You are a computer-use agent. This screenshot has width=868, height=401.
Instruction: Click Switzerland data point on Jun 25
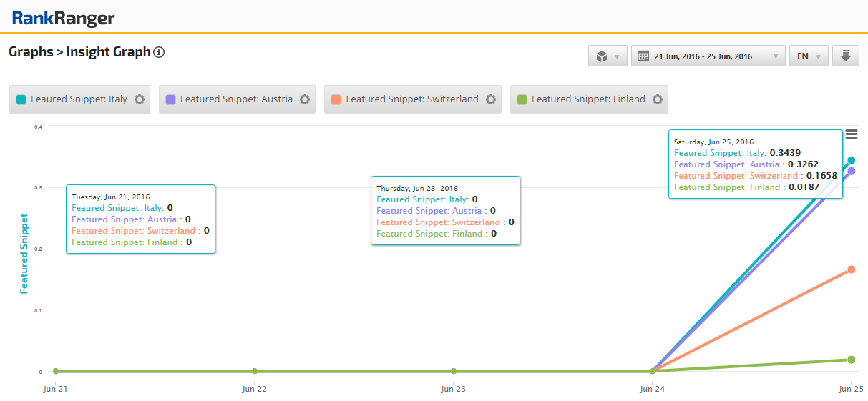851,269
